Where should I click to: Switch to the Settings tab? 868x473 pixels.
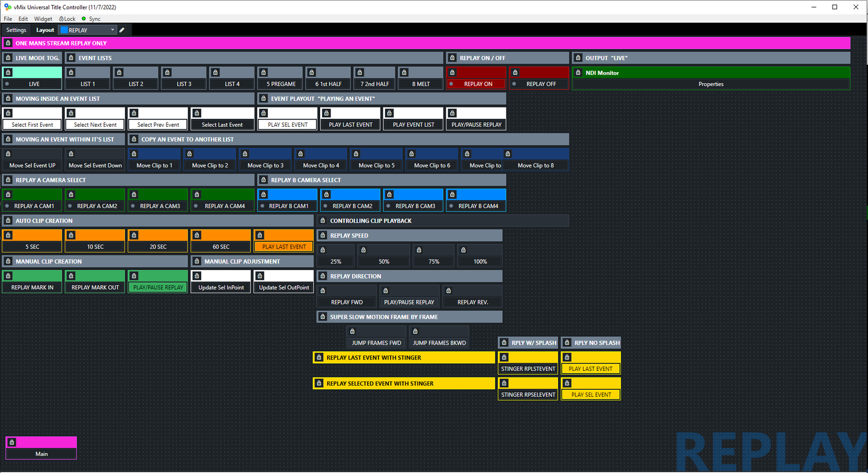[x=16, y=30]
